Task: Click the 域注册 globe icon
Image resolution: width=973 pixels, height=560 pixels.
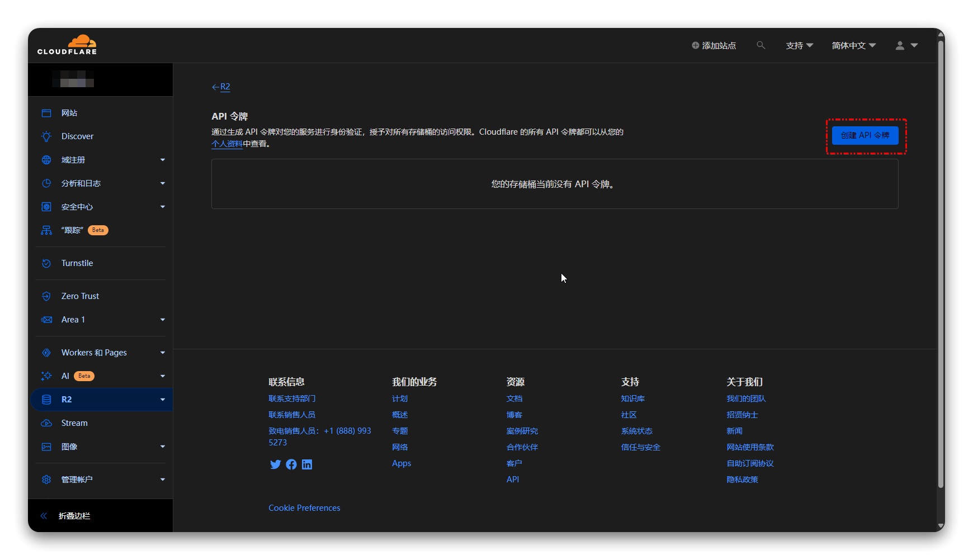Action: pos(46,160)
